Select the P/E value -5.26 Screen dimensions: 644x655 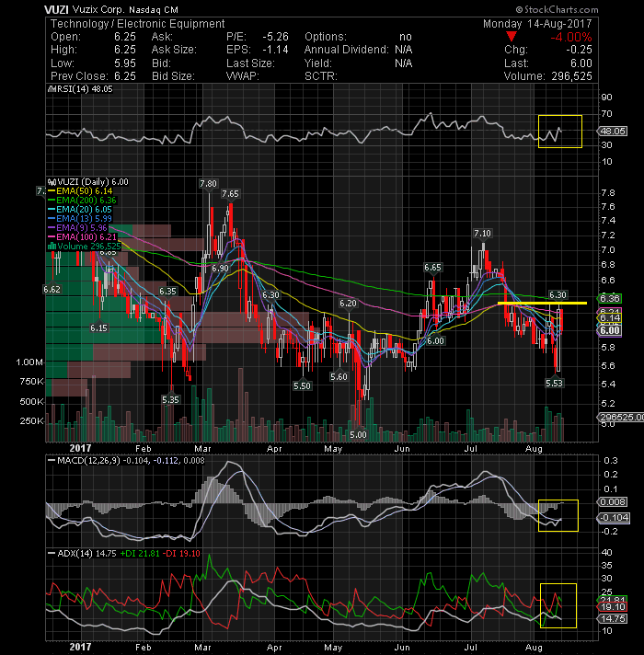point(275,37)
